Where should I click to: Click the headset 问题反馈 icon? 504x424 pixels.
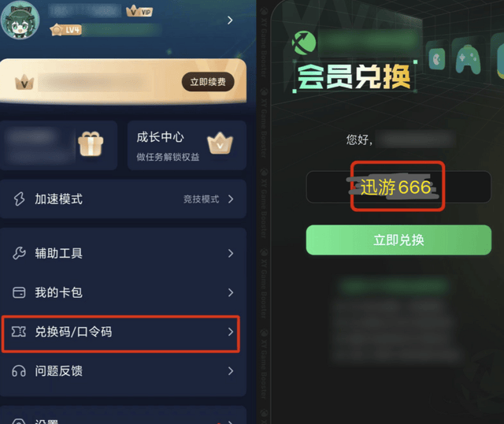tap(19, 371)
